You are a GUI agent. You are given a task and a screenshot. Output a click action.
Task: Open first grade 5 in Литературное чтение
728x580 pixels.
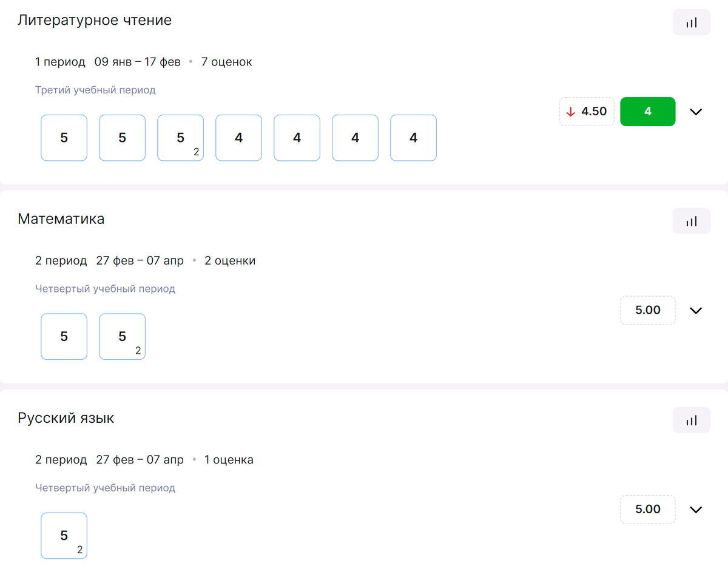pyautogui.click(x=64, y=138)
